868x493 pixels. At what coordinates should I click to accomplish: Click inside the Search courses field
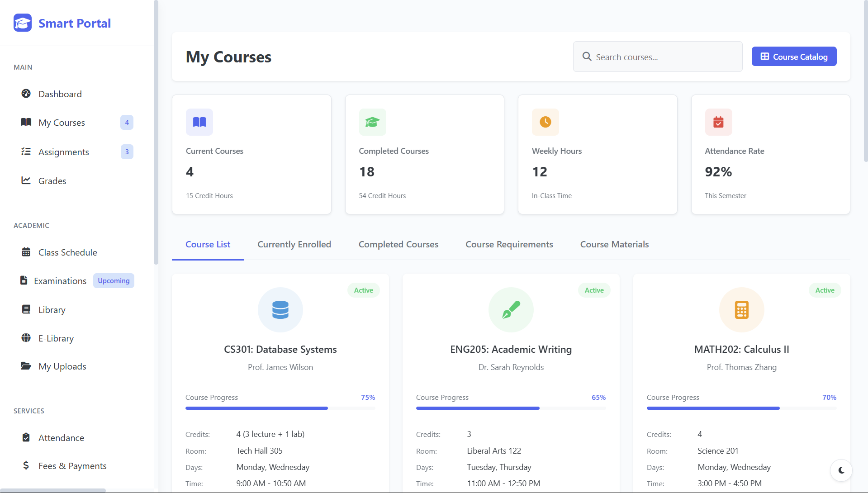[656, 57]
